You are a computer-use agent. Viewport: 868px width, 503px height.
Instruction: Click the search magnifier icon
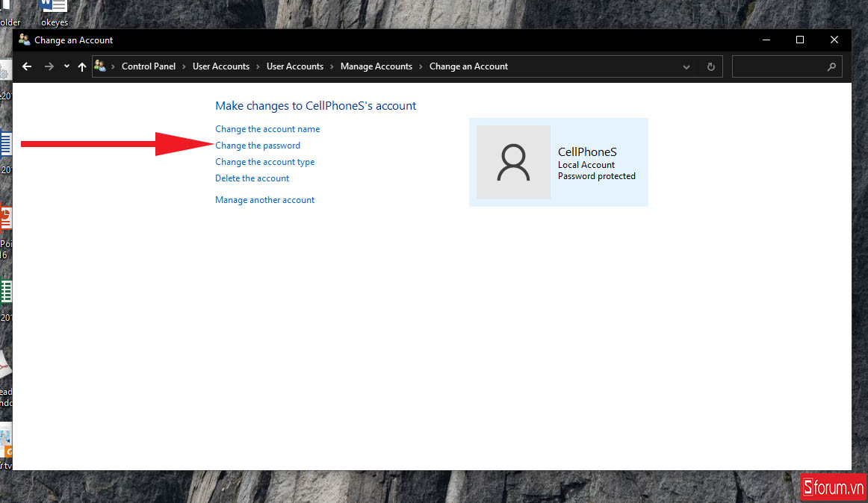click(831, 66)
